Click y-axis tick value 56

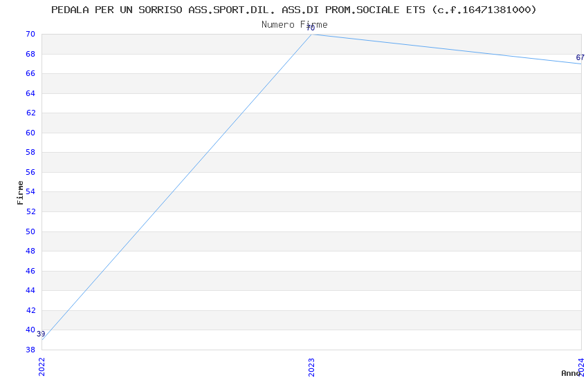(x=30, y=172)
